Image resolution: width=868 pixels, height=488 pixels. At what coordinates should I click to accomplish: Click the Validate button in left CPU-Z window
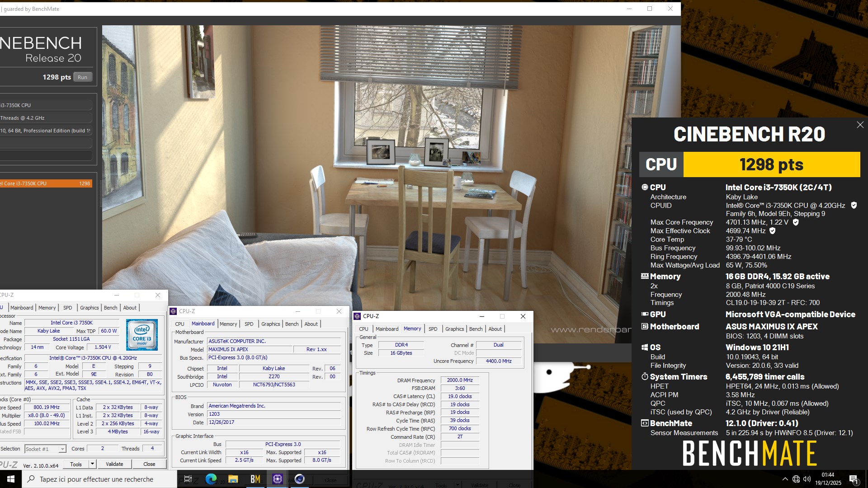pyautogui.click(x=114, y=464)
